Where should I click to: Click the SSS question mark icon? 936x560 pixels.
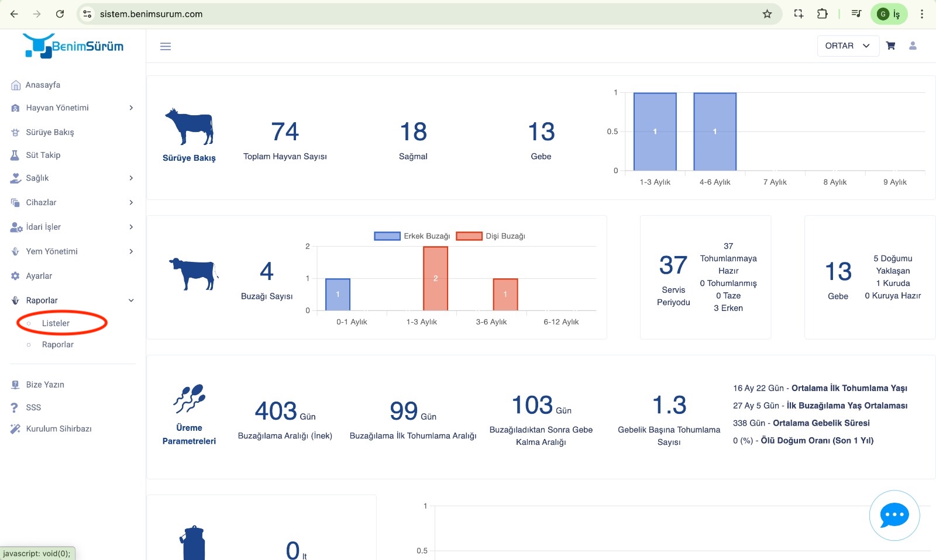coord(15,407)
